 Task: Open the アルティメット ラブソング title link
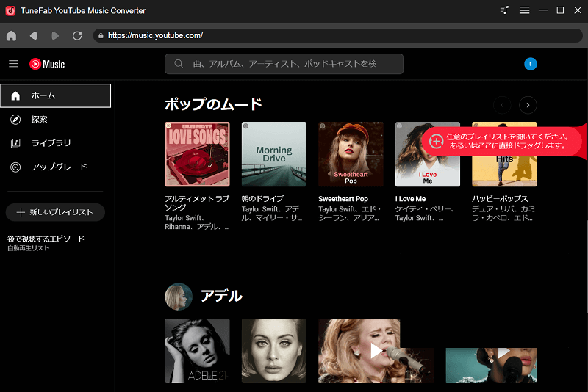click(x=197, y=203)
